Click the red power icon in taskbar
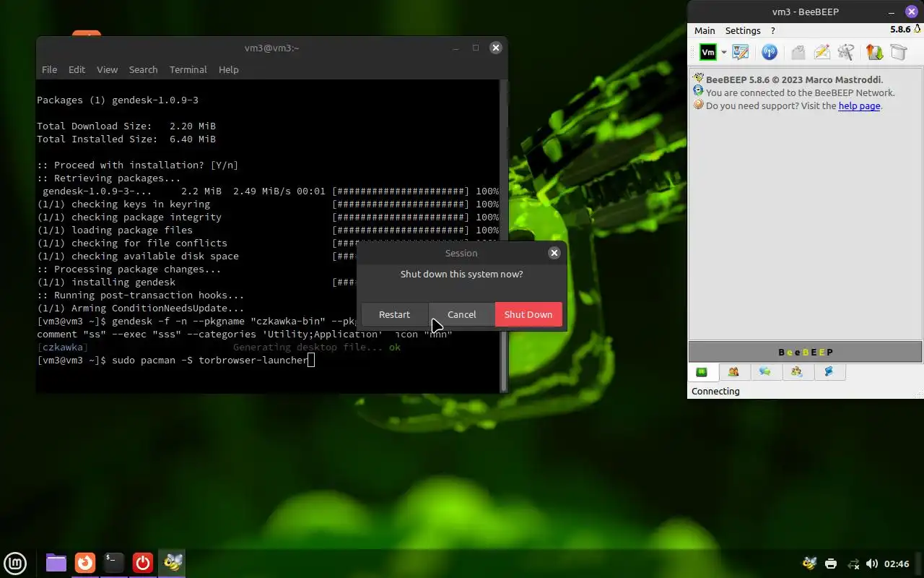 [143, 562]
